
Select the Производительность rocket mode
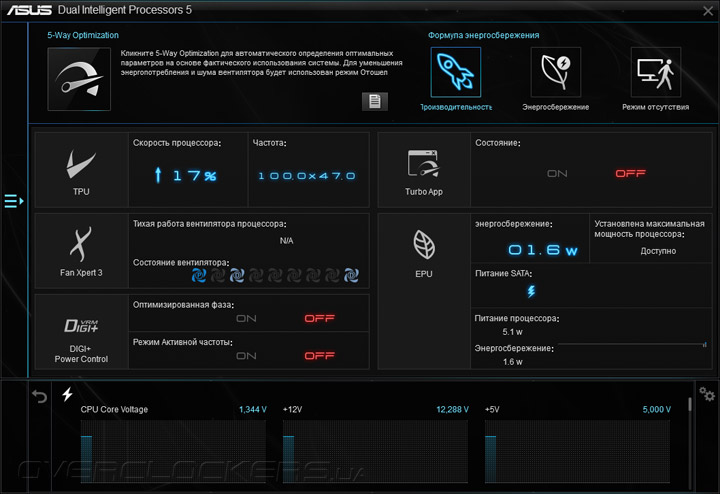click(x=456, y=72)
